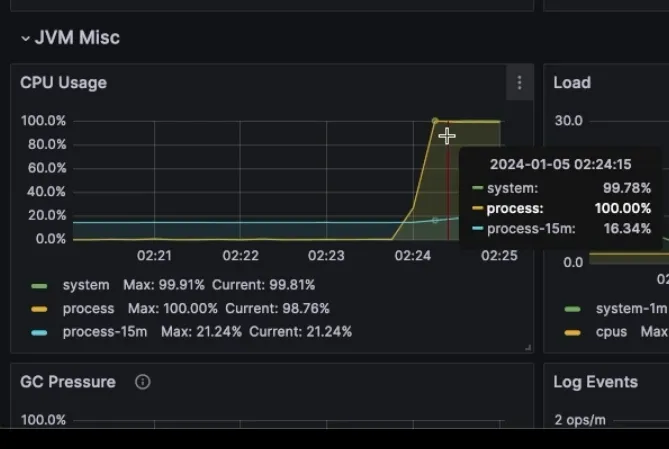Screen dimensions: 669x449
Task: Click the CPU Usage panel title
Action: click(x=63, y=83)
